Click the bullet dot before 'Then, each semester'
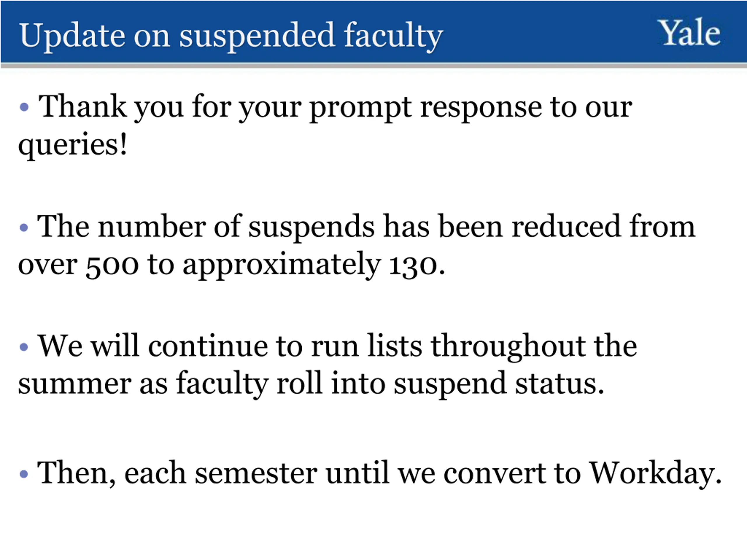 click(x=24, y=474)
